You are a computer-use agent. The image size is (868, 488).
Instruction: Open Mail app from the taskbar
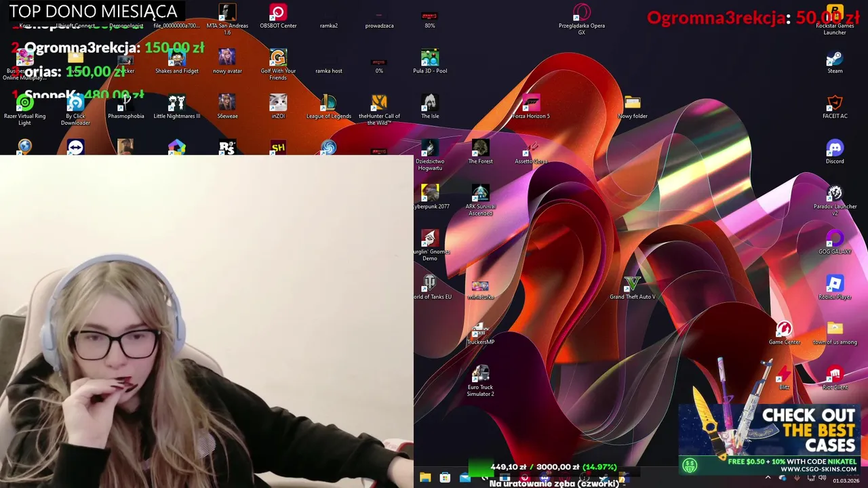click(465, 478)
